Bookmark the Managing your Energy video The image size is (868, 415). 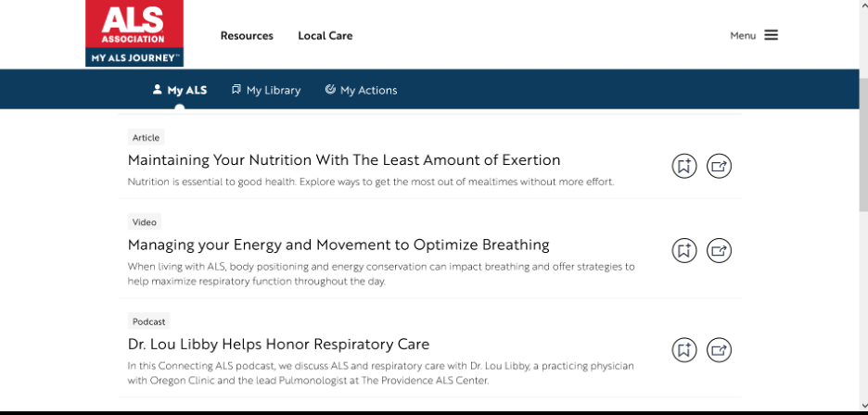tap(684, 251)
